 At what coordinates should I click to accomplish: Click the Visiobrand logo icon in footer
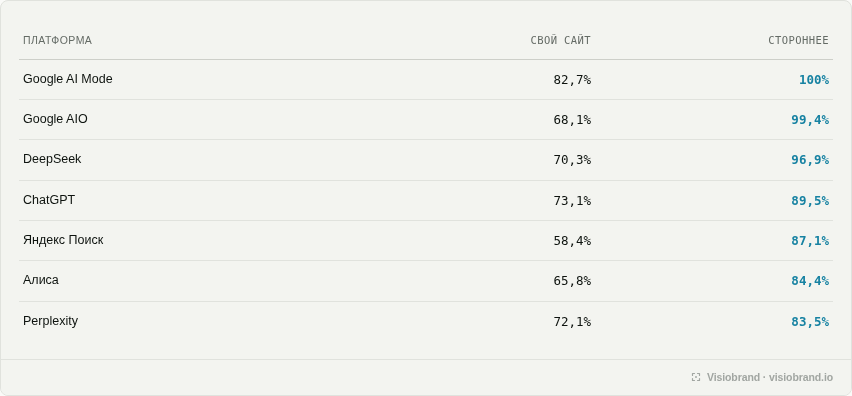[696, 377]
